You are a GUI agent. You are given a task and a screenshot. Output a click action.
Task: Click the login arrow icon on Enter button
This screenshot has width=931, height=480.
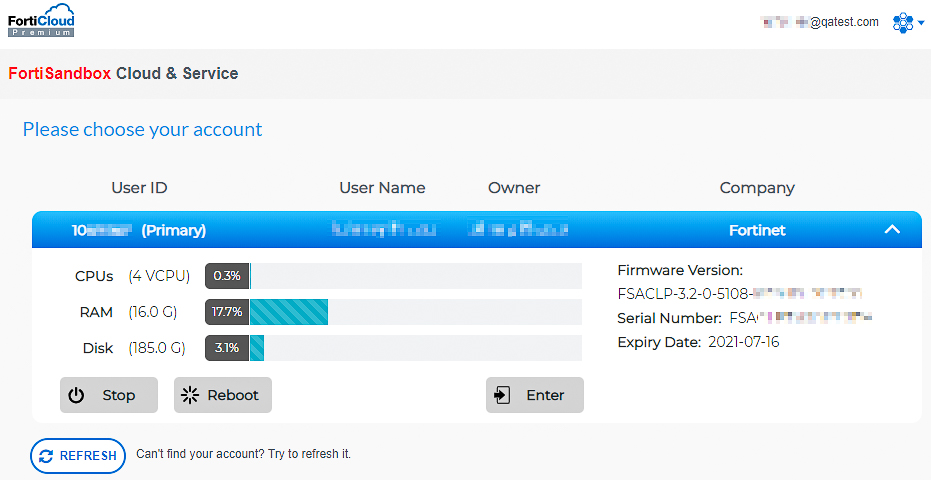click(502, 395)
